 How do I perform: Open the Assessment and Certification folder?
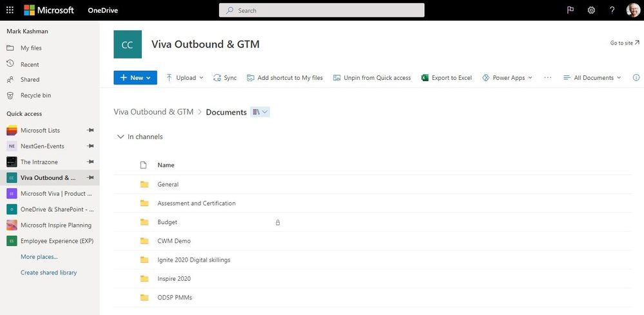(197, 204)
